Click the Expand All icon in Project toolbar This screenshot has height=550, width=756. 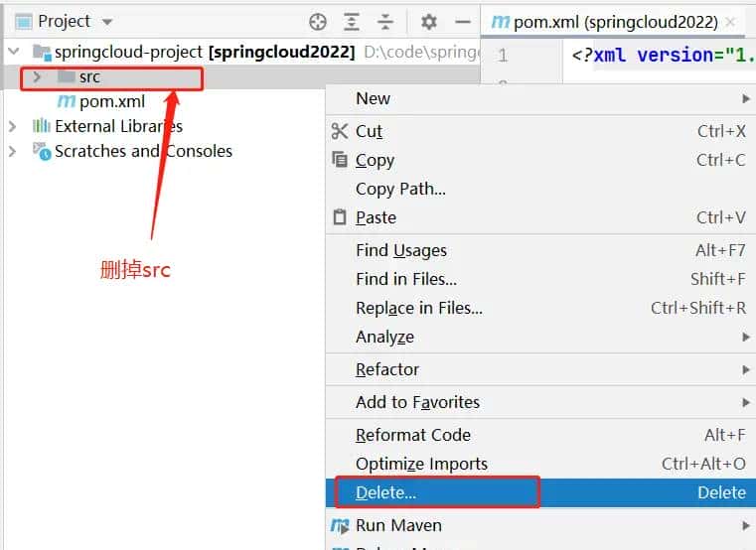click(352, 22)
